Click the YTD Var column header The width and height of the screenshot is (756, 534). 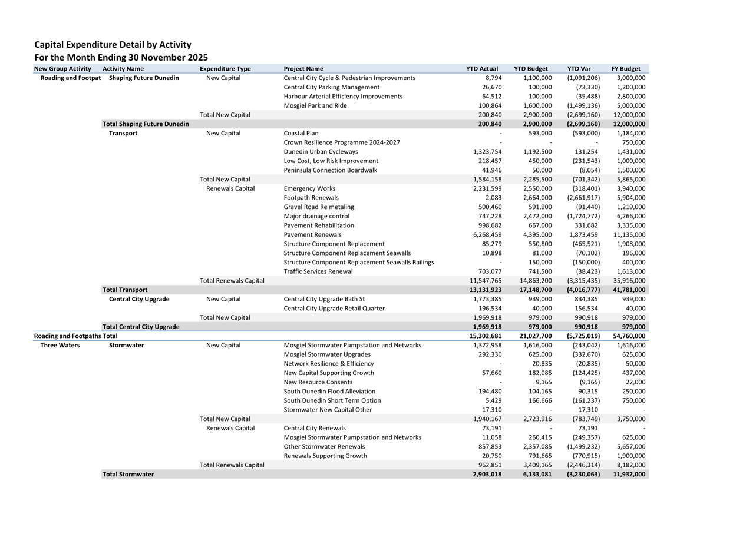pyautogui.click(x=579, y=69)
